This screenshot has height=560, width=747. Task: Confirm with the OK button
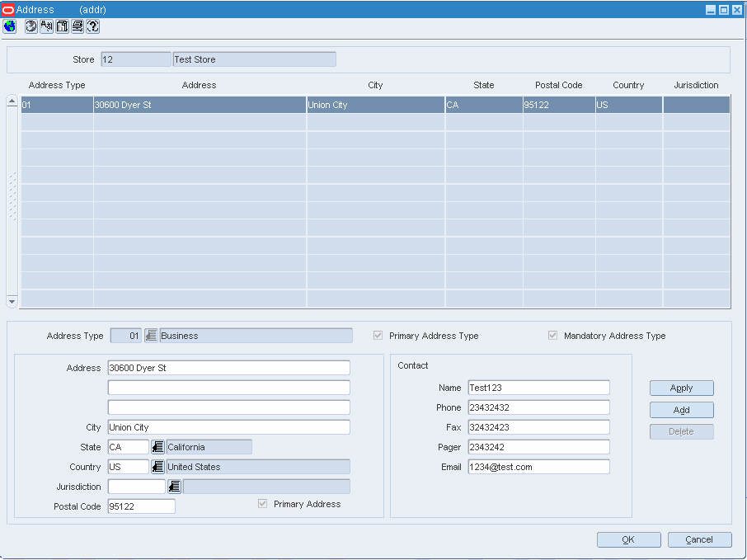(628, 539)
